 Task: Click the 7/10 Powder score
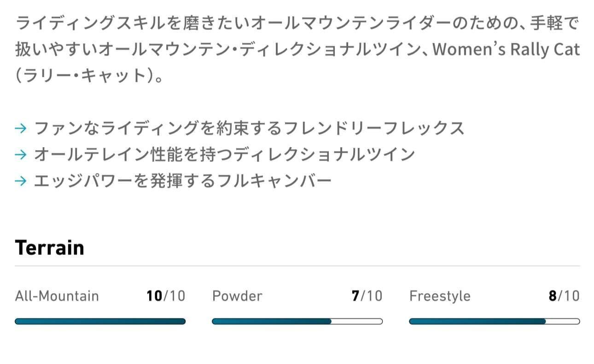pyautogui.click(x=367, y=296)
